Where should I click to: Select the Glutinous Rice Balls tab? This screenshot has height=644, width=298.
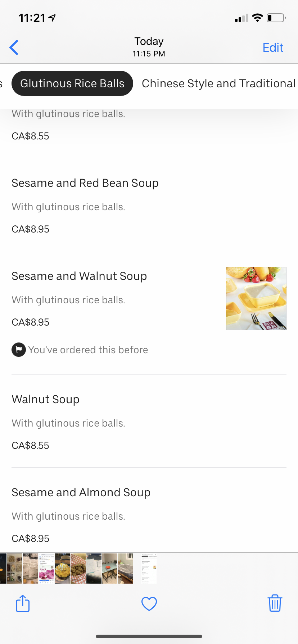point(72,83)
